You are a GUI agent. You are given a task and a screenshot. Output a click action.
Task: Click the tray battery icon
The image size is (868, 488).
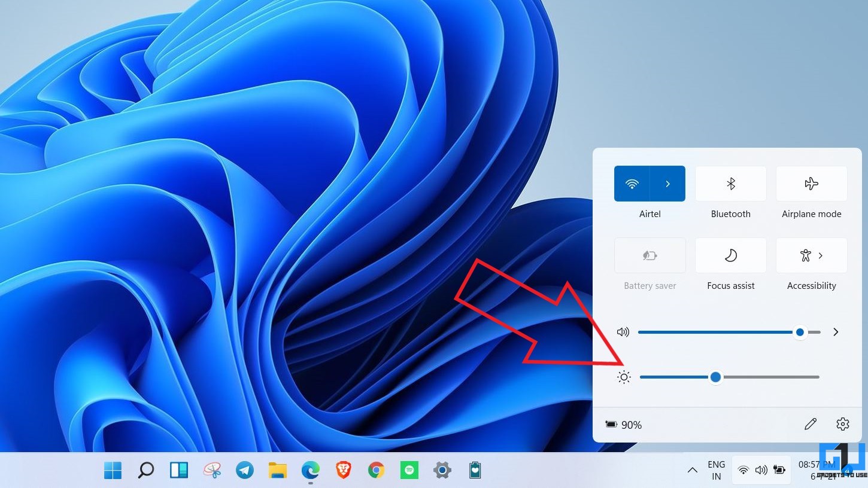(x=779, y=471)
